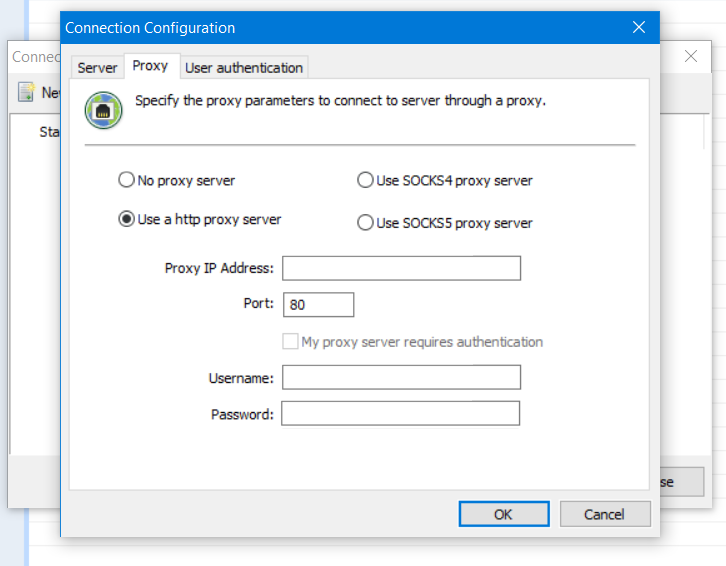Image resolution: width=726 pixels, height=566 pixels.
Task: Click the Proxy tab
Action: click(150, 67)
